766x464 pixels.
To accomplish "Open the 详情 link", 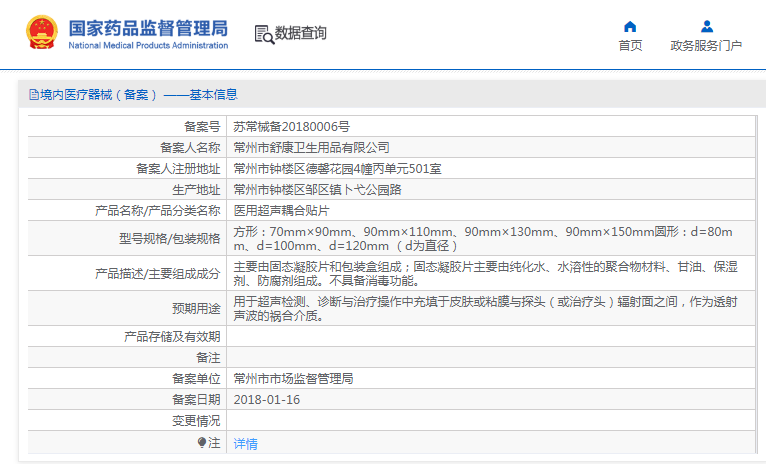I will pos(245,443).
